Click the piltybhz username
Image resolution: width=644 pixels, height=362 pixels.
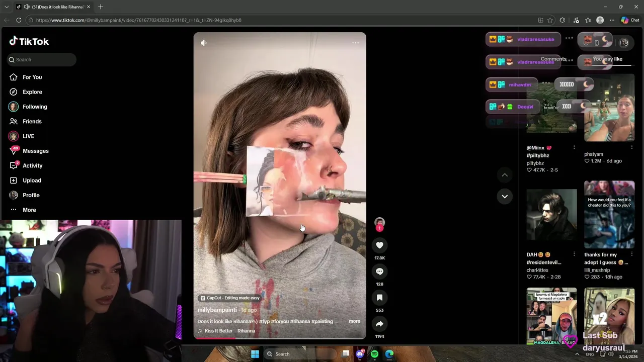point(535,163)
